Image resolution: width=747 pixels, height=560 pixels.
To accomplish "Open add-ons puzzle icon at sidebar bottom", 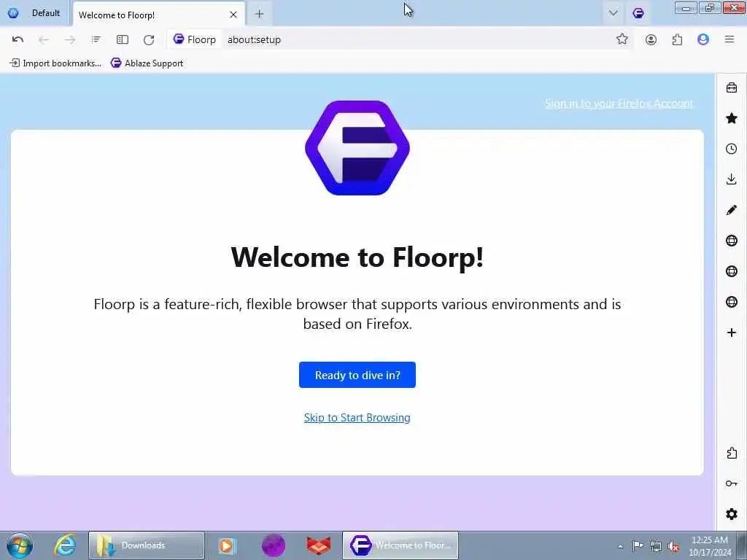I will click(732, 454).
